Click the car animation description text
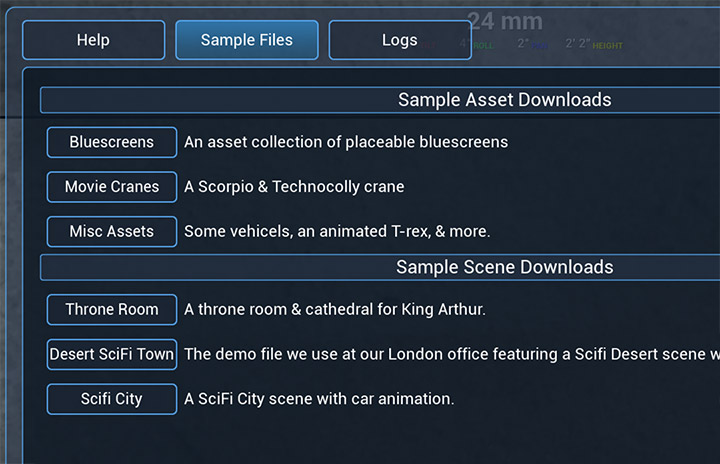The image size is (720, 464). (319, 399)
